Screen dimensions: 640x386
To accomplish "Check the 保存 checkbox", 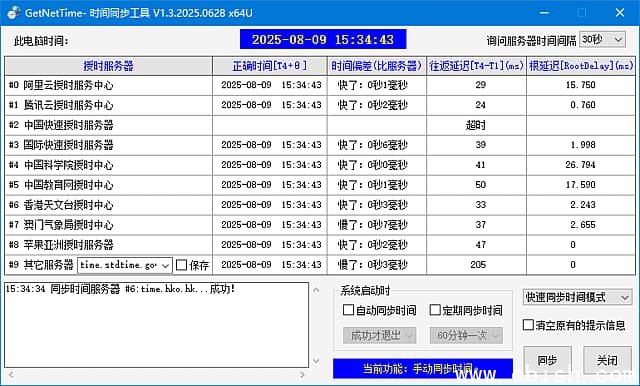I will 182,265.
